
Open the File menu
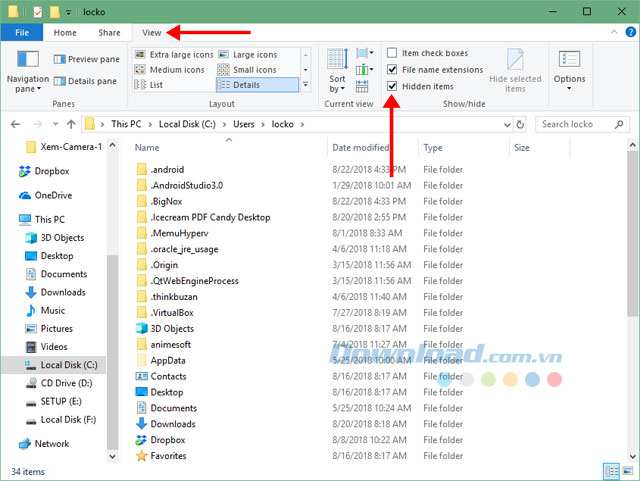click(x=21, y=32)
